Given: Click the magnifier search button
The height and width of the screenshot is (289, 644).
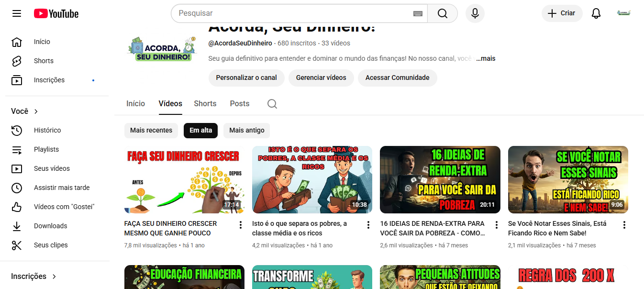Looking at the screenshot, I should click(x=443, y=13).
